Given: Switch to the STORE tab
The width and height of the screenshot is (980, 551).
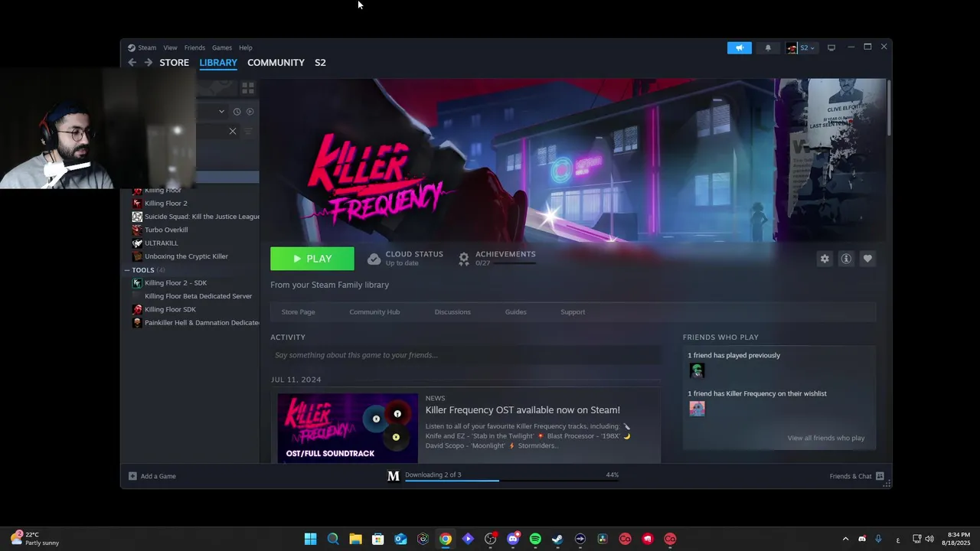Looking at the screenshot, I should pos(175,63).
